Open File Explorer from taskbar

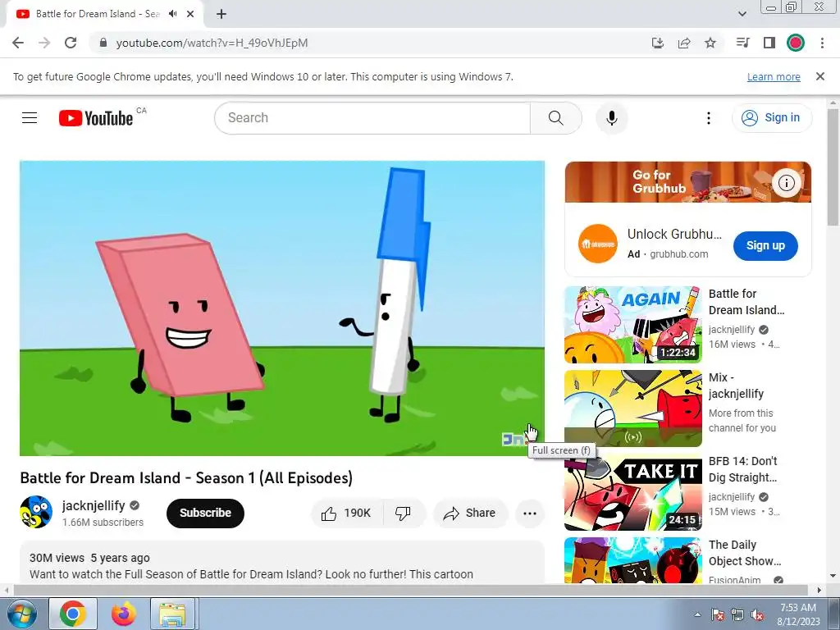(x=172, y=614)
